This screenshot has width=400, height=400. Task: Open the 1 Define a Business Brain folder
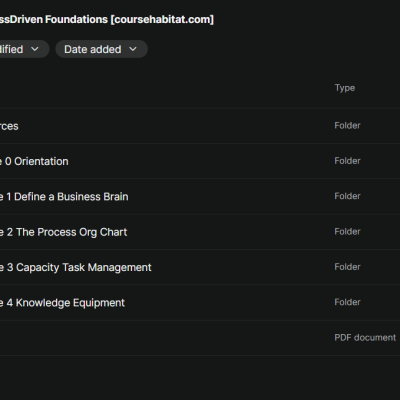[64, 197]
